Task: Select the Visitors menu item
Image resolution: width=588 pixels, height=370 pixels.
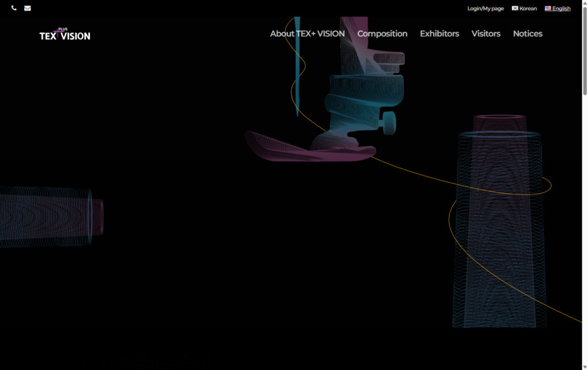Action: [486, 34]
